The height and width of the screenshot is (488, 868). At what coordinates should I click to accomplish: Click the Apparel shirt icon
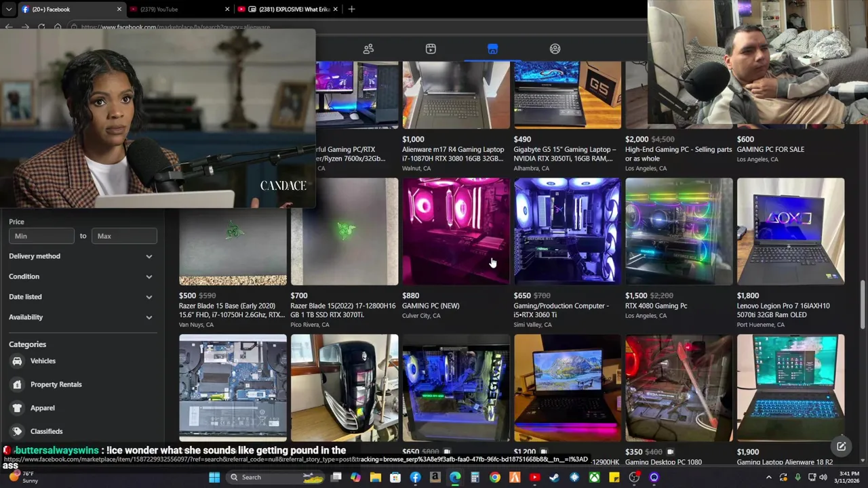[x=17, y=408]
